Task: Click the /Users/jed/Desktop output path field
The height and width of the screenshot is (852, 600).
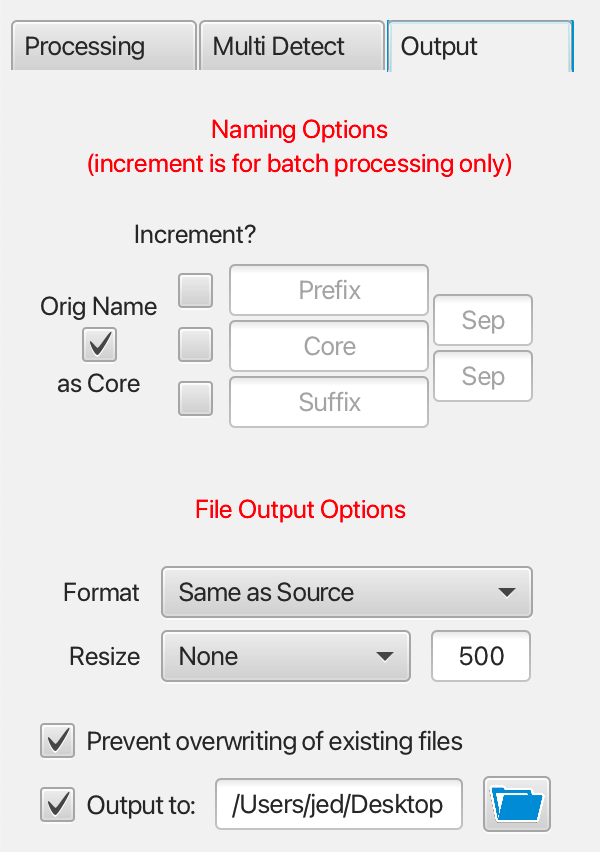Action: pos(339,804)
